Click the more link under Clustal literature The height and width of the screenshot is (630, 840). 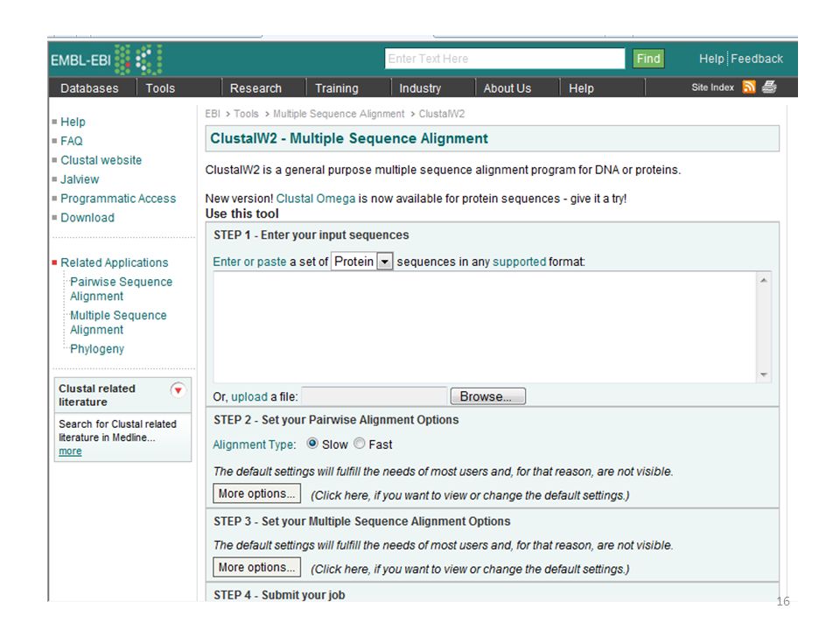[x=70, y=451]
